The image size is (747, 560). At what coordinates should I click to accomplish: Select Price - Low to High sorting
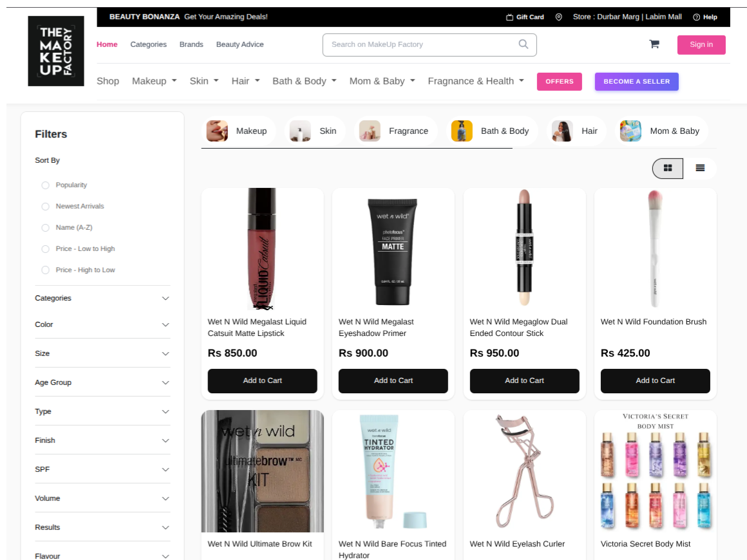tap(45, 249)
